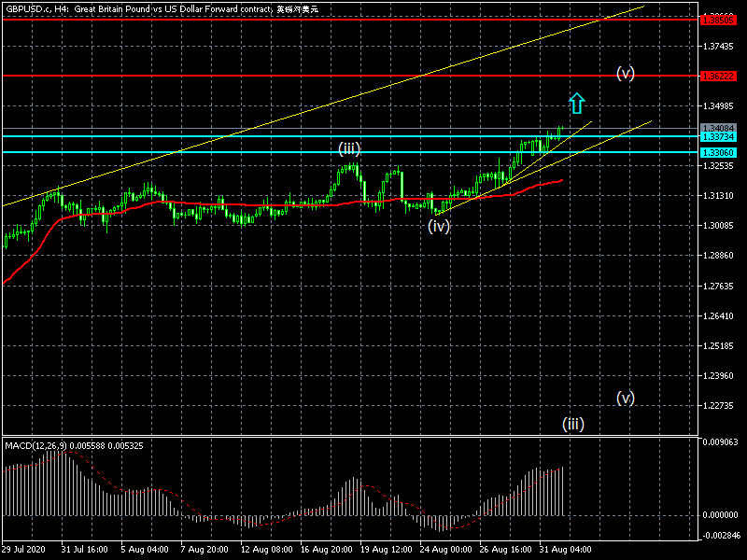Screen dimensions: 747x560
Task: Click the gray 1.34084 current price tag
Action: [718, 128]
